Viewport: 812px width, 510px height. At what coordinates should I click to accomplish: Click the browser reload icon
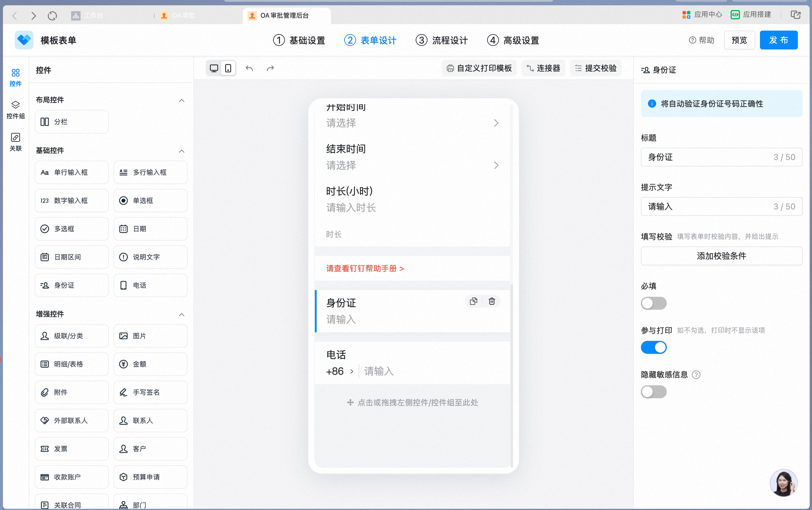52,16
